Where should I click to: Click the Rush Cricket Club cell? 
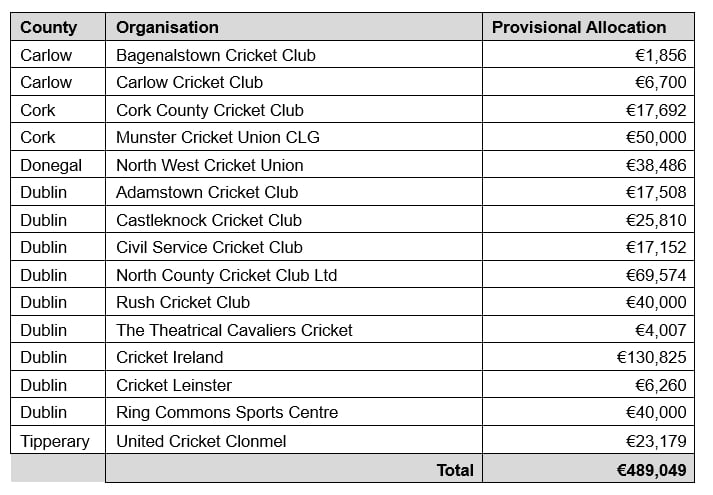[183, 302]
